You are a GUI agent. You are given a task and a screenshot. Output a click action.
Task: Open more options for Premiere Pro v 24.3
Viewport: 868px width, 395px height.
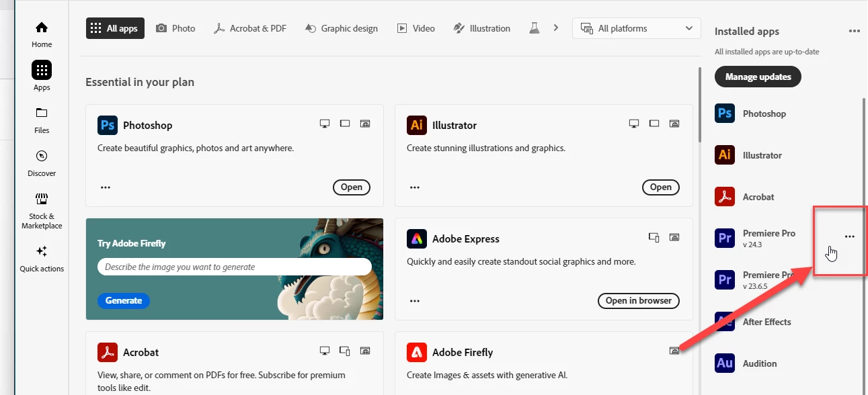coord(850,236)
